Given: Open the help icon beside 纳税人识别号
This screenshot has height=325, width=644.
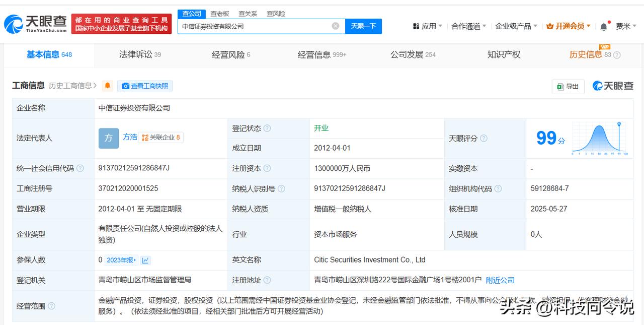Looking at the screenshot, I should (x=281, y=188).
